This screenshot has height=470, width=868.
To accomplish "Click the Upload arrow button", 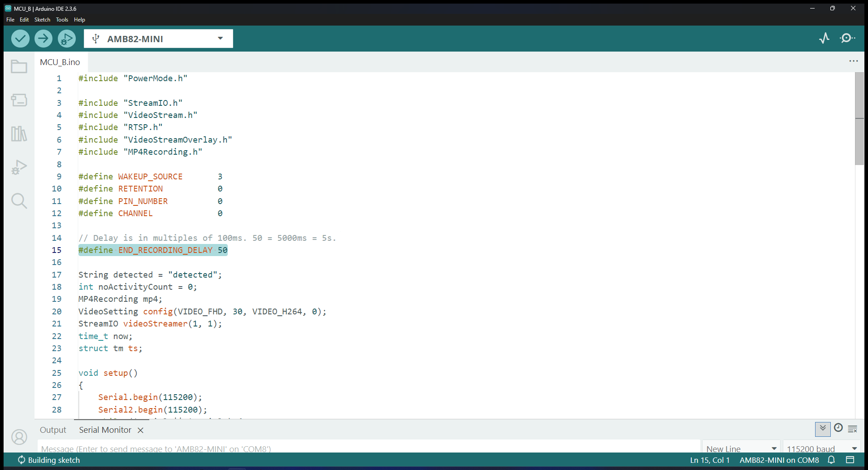I will (43, 39).
